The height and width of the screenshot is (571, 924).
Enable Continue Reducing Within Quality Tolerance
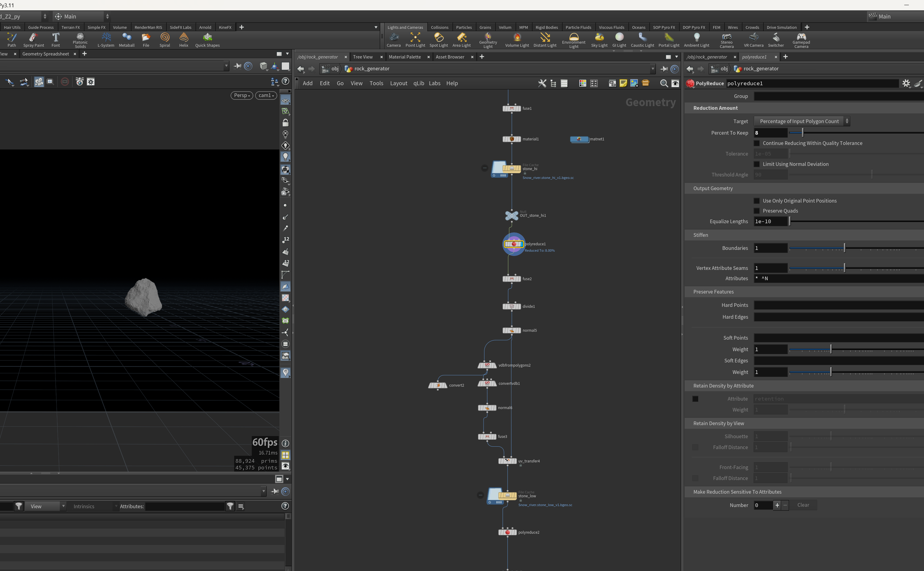(x=757, y=143)
